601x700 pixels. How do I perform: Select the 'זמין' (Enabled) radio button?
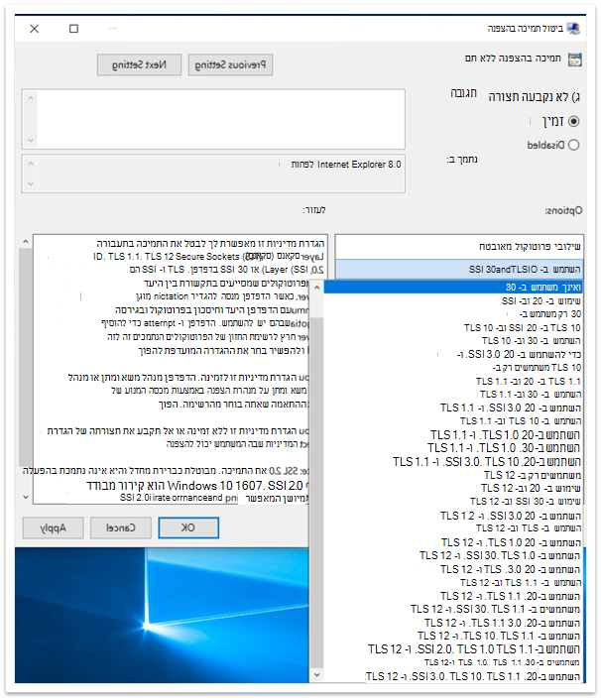click(x=574, y=121)
